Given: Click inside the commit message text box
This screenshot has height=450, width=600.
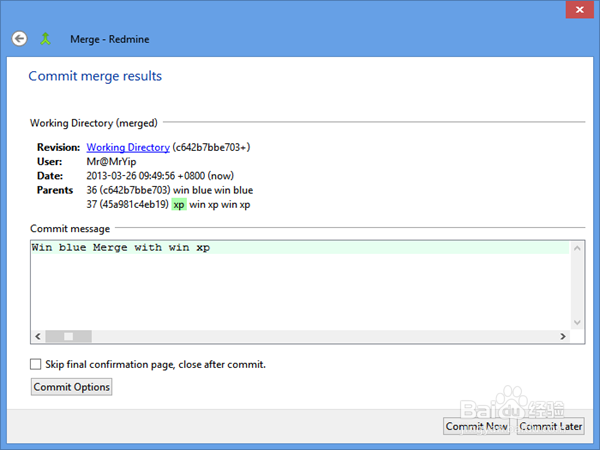Looking at the screenshot, I should (300, 286).
